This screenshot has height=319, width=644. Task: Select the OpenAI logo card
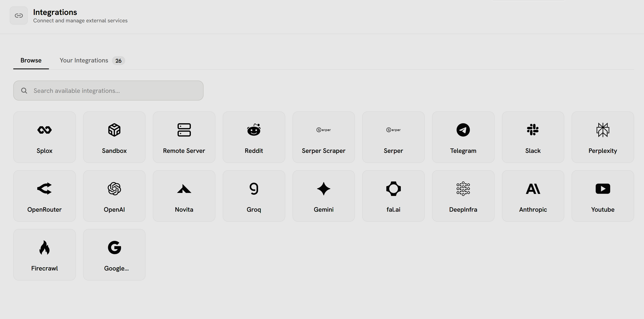[x=114, y=196]
